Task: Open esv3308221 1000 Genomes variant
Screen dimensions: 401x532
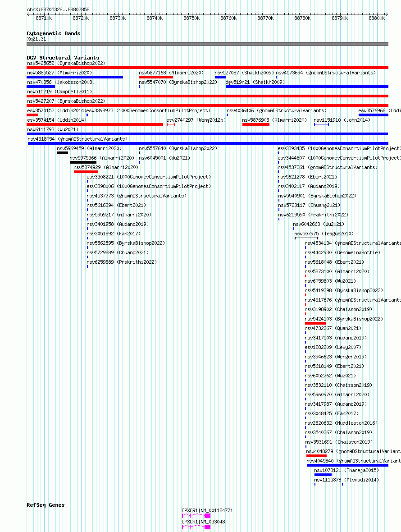Action: (x=149, y=177)
